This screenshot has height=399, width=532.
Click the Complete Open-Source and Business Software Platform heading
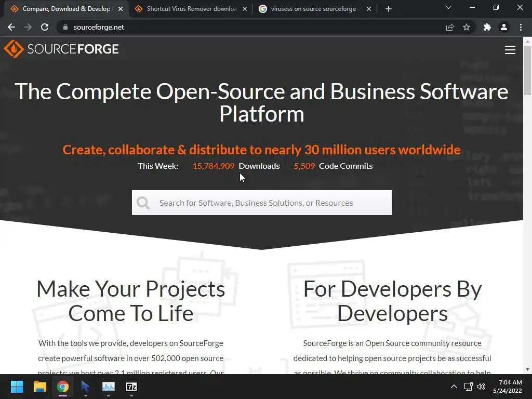click(262, 102)
